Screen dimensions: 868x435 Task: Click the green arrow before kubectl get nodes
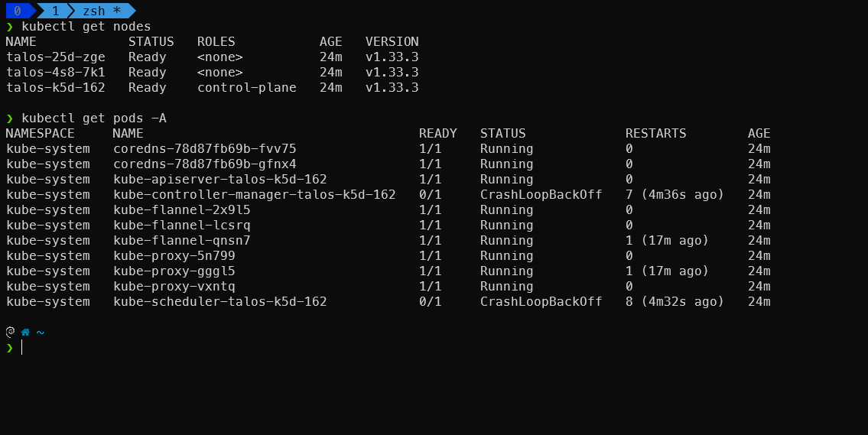9,27
